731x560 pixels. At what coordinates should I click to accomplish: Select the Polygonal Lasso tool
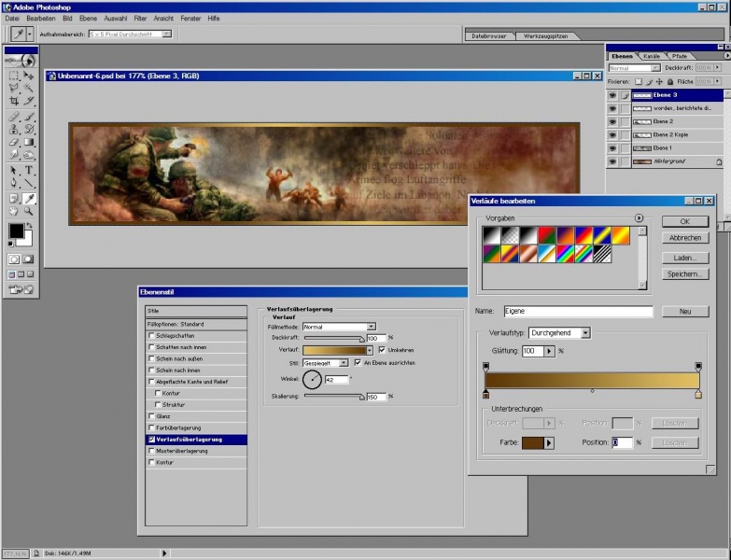point(14,88)
